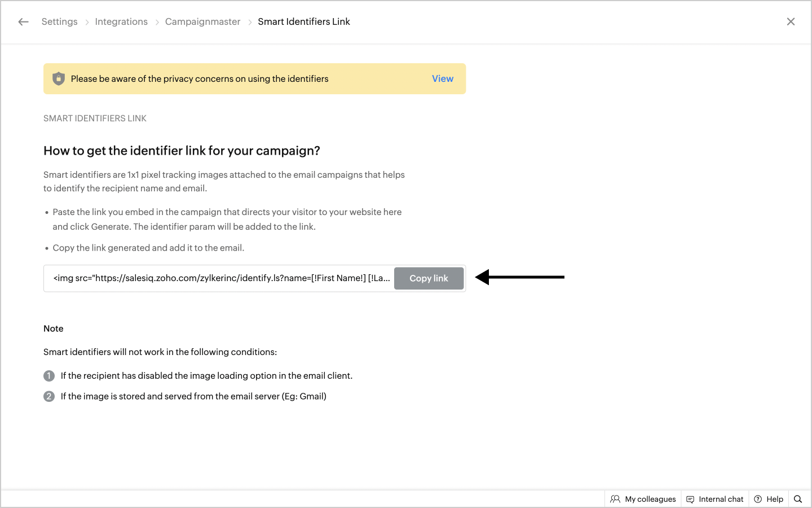Open Internal chat

coord(714,499)
